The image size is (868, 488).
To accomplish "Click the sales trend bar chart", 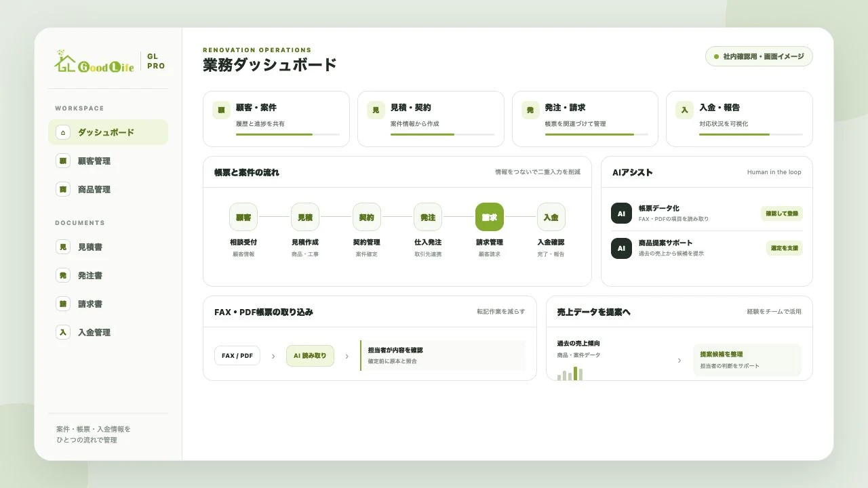I will (x=570, y=373).
